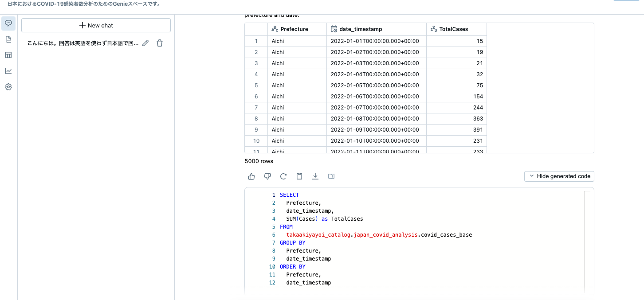Screen dimensions: 644x300
Task: Delete the こんにちは chat with the trash icon
Action: (159, 43)
